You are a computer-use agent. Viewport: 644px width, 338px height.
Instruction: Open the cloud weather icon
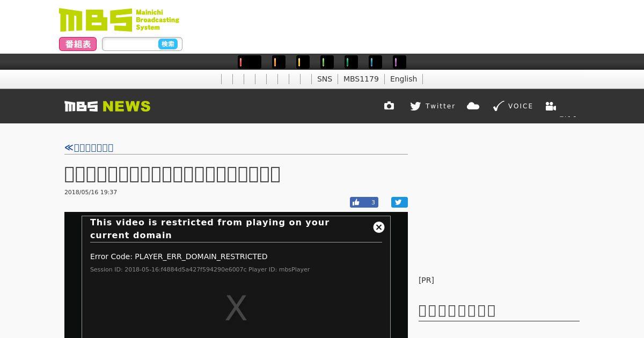point(473,106)
